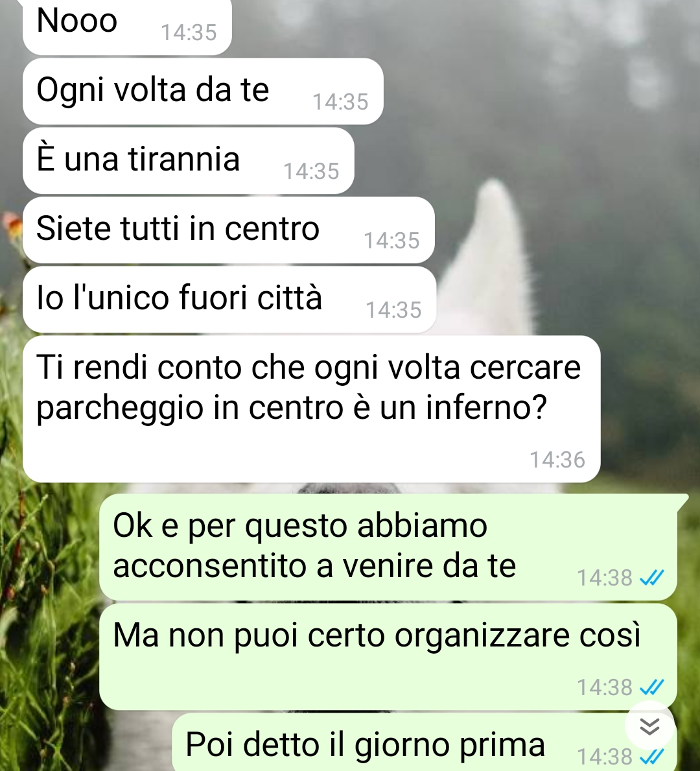The height and width of the screenshot is (771, 700).
Task: Tap read receipt ticks on 'acconsentito a venire' message
Action: pos(652,578)
